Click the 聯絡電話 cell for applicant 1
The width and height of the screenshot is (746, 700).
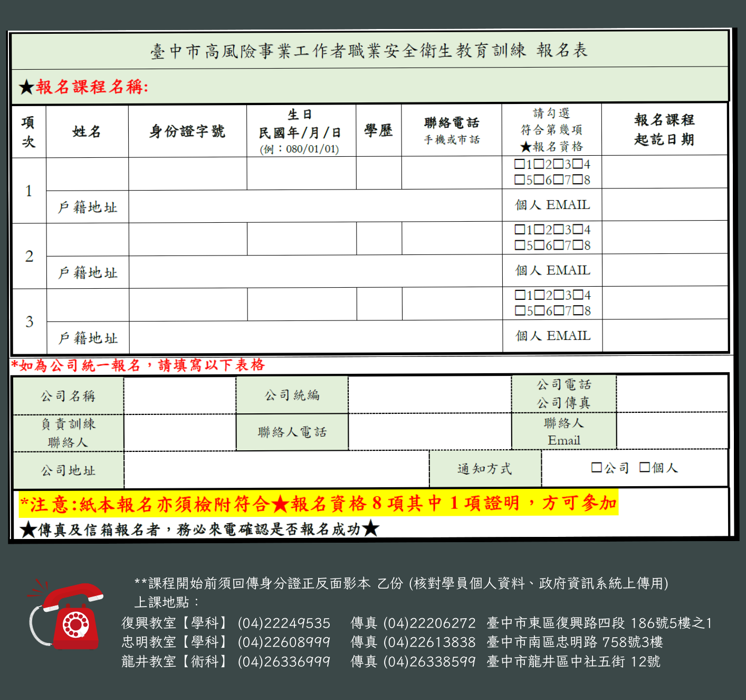click(452, 173)
